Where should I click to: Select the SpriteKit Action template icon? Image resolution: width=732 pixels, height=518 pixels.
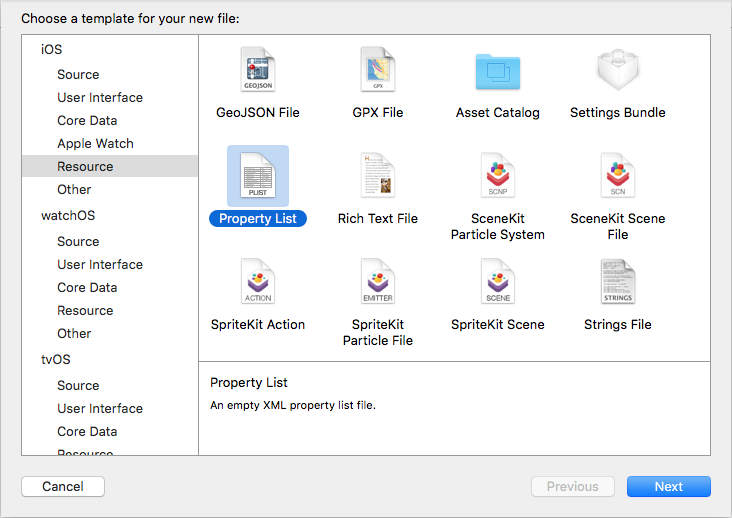(258, 281)
